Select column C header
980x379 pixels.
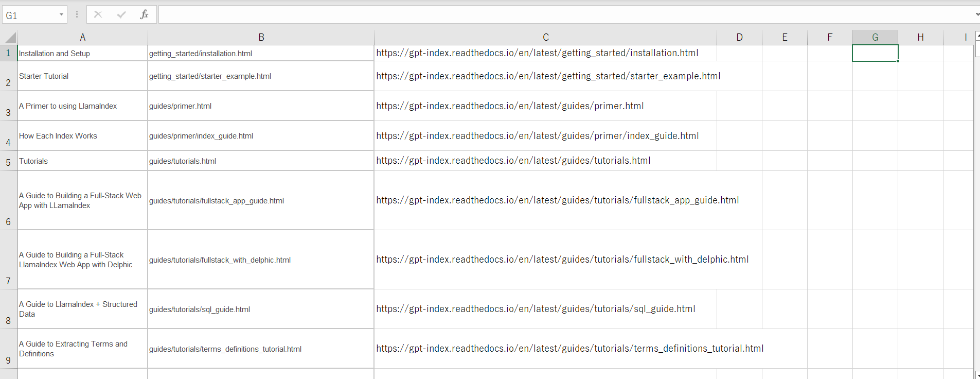pos(545,38)
